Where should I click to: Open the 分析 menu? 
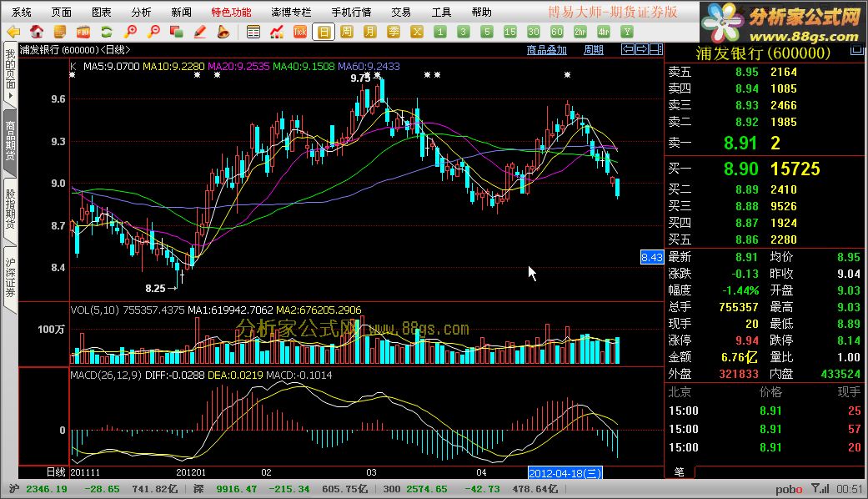141,12
